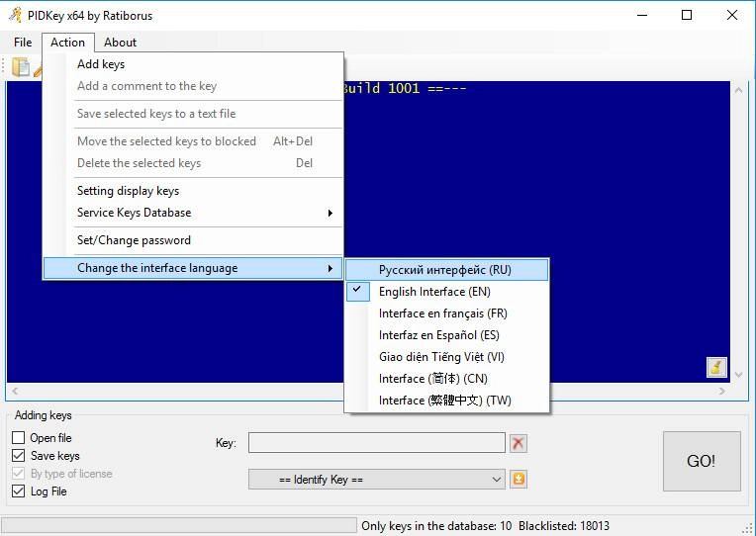Uncheck the Save keys checkbox

click(x=19, y=456)
